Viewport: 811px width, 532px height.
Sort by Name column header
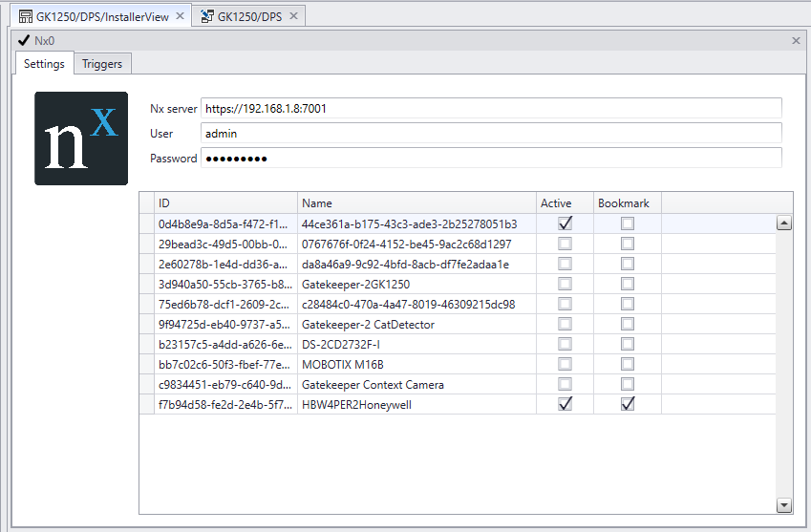(x=416, y=203)
